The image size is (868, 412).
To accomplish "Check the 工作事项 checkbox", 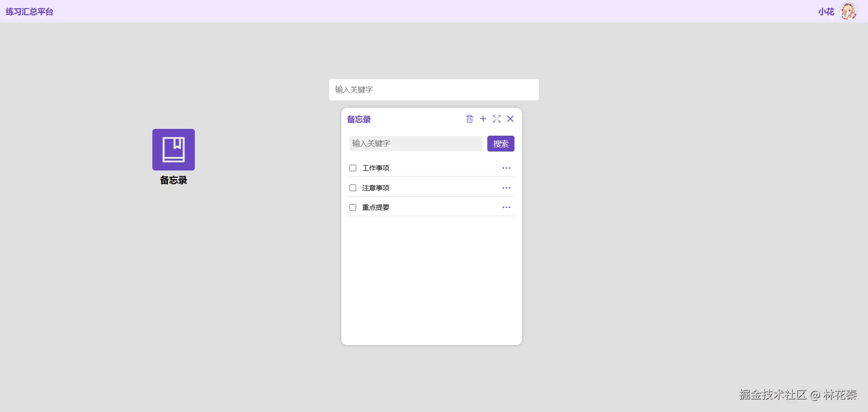I will [x=353, y=168].
